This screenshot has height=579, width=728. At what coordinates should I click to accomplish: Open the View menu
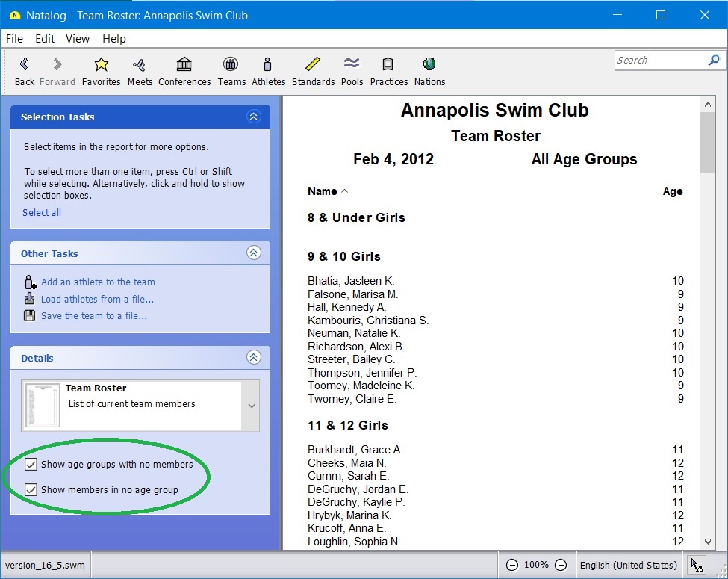pos(77,39)
